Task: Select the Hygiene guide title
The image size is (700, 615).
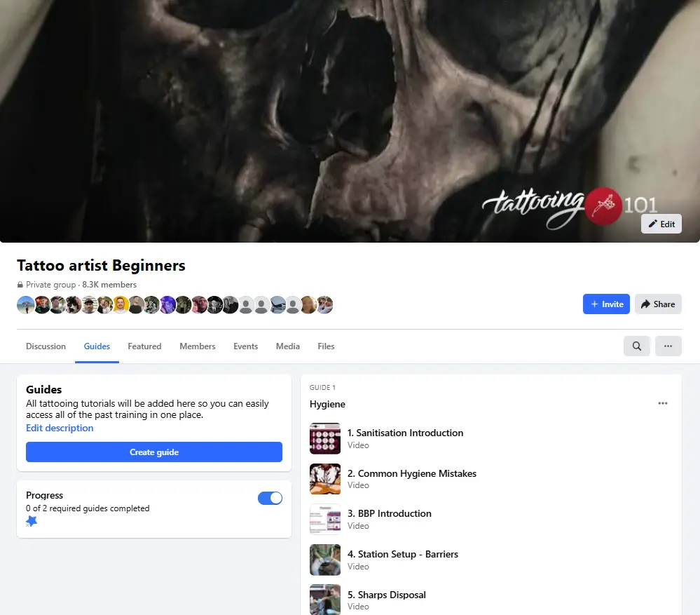Action: tap(327, 404)
